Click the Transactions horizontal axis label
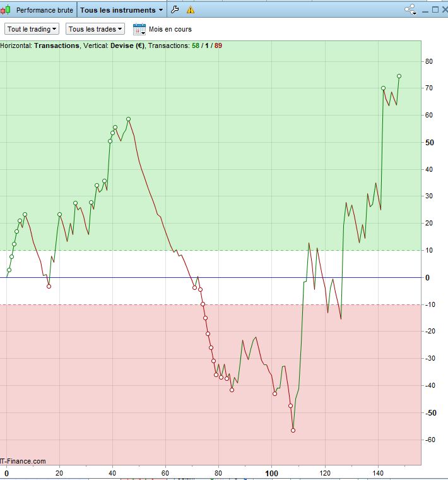Image resolution: width=448 pixels, height=480 pixels. [x=57, y=45]
